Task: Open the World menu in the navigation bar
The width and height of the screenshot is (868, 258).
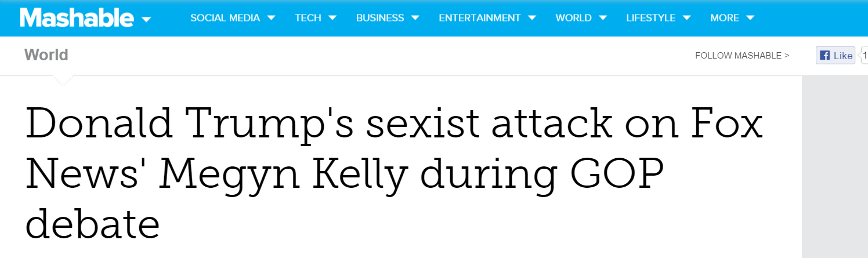Action: click(x=573, y=18)
